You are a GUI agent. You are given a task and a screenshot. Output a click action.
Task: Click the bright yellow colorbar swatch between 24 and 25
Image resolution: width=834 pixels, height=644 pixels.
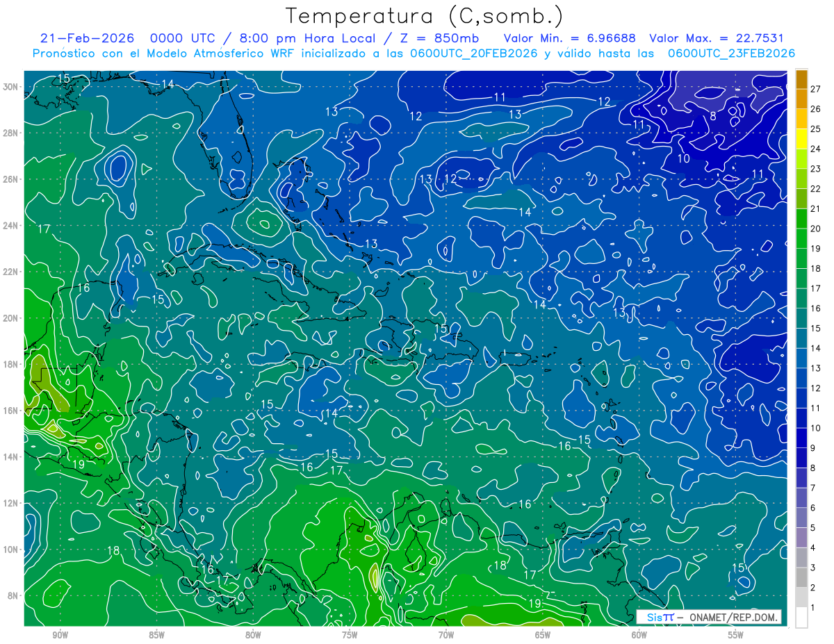point(801,138)
